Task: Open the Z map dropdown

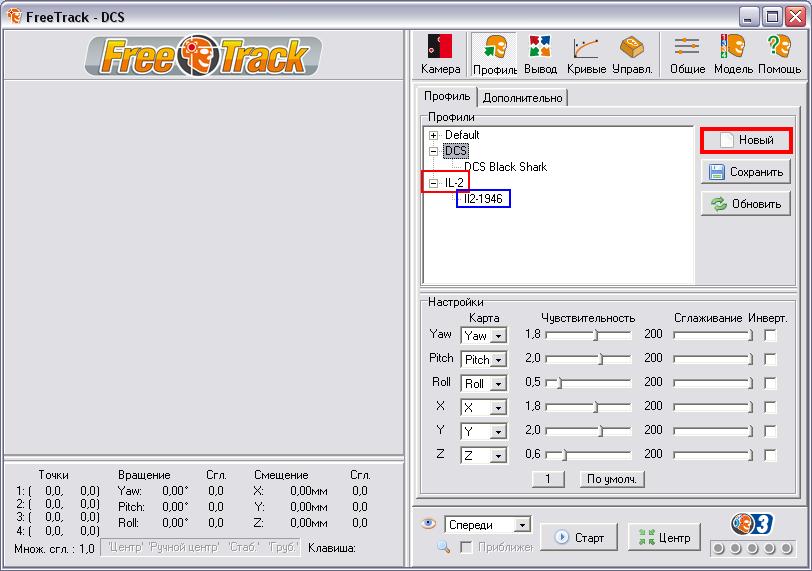Action: coord(498,456)
